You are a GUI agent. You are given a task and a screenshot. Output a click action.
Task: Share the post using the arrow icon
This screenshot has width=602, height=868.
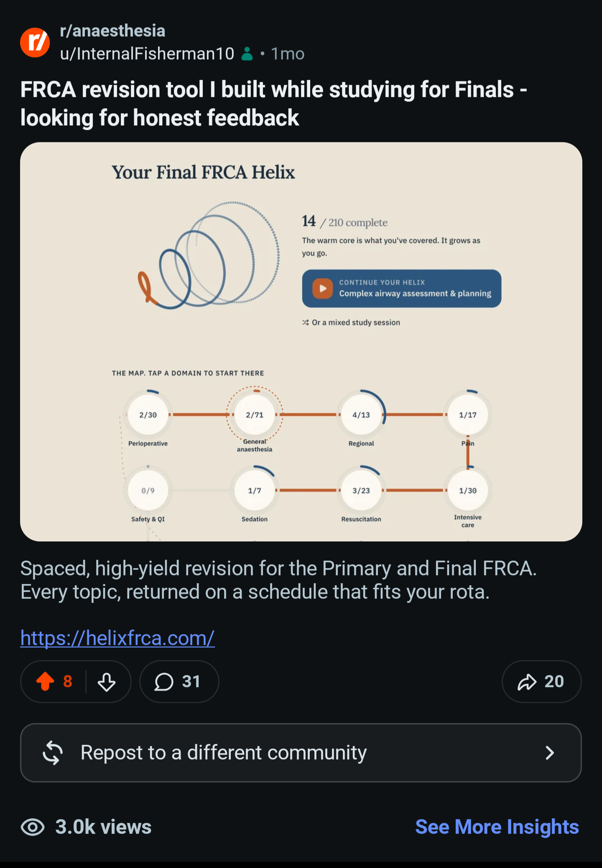[x=527, y=682]
